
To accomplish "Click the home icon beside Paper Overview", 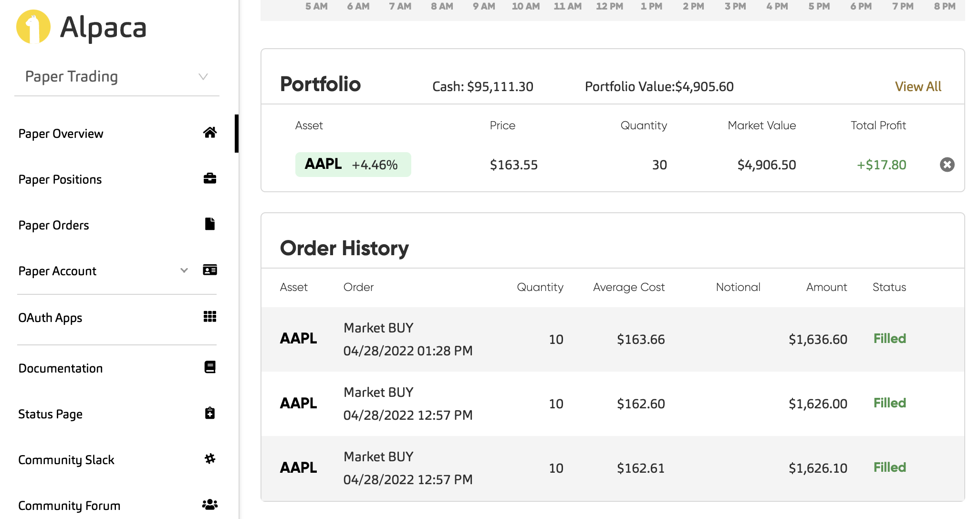I will click(x=210, y=133).
